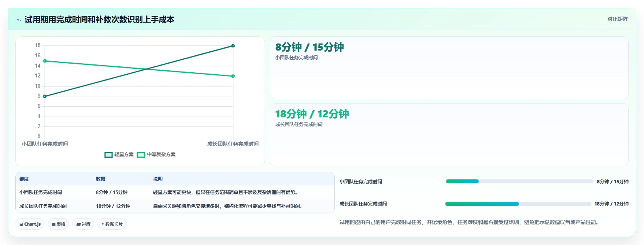Click the 数据 column header
The height and width of the screenshot is (245, 644).
101,179
